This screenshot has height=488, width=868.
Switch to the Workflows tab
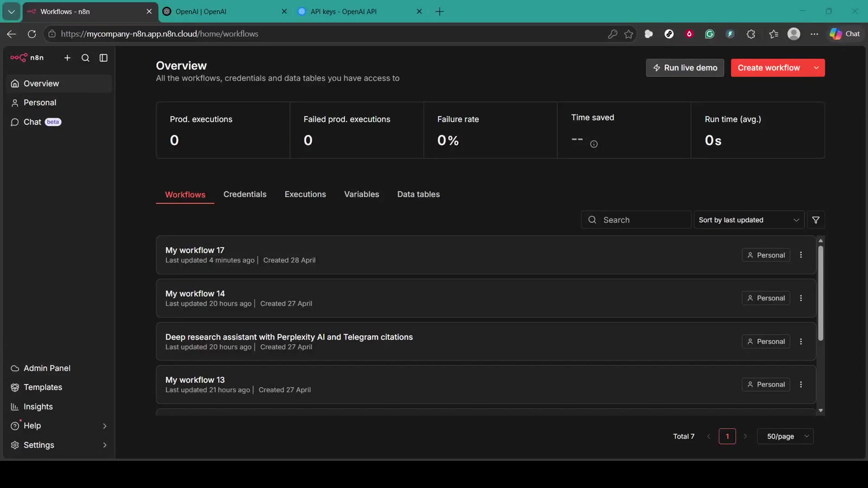pos(185,195)
